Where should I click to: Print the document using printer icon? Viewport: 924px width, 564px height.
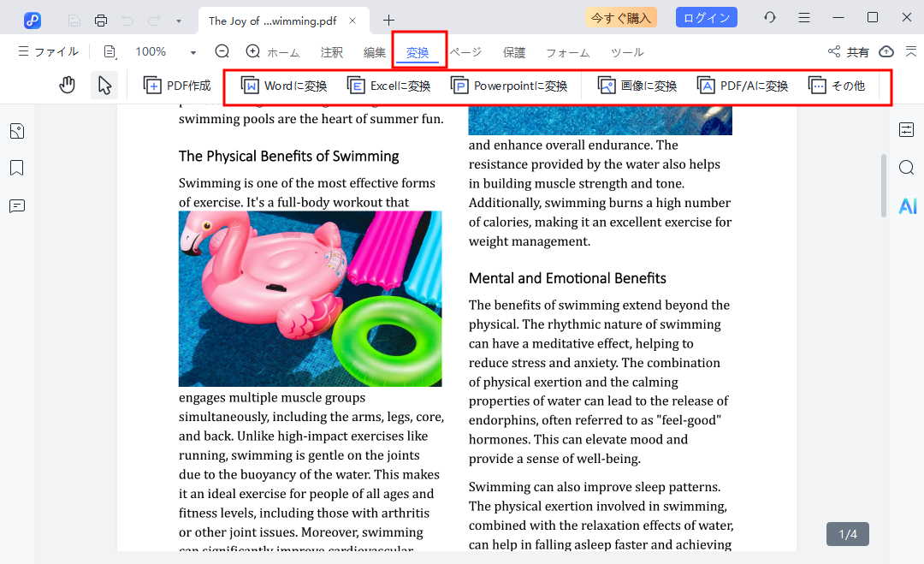[x=101, y=20]
